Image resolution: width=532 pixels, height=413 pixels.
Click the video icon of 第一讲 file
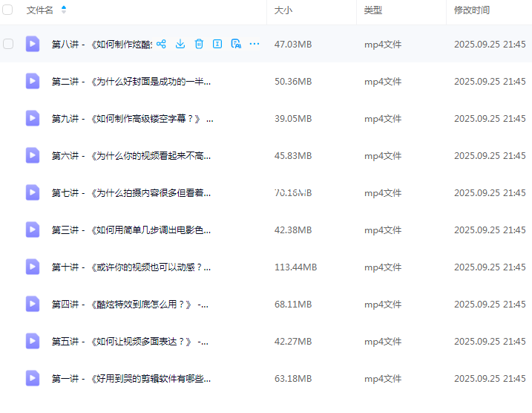pos(33,378)
